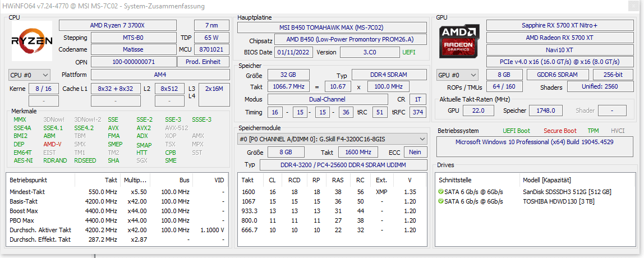Click the memory multiplier 10.67

point(338,87)
